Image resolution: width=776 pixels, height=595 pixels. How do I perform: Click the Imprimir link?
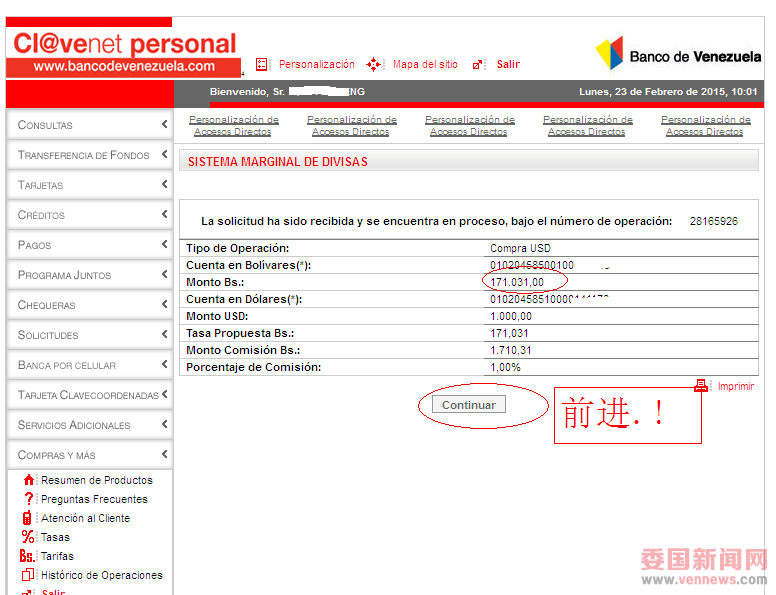click(x=735, y=386)
